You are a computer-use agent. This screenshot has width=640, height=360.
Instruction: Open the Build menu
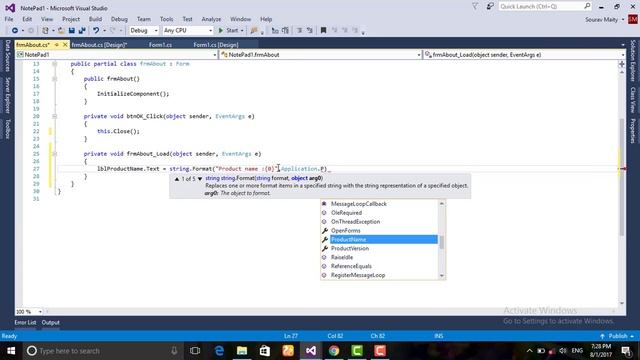coord(95,19)
